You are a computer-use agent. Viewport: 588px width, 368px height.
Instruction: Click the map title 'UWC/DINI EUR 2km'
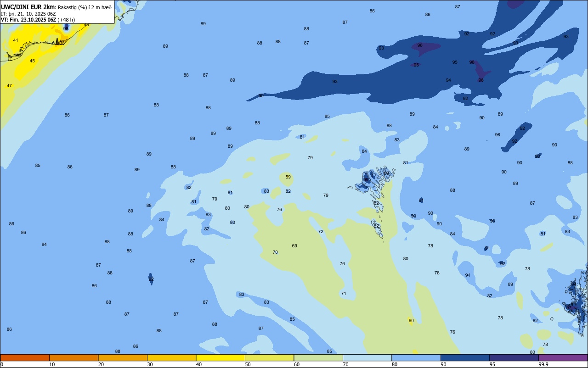[28, 7]
